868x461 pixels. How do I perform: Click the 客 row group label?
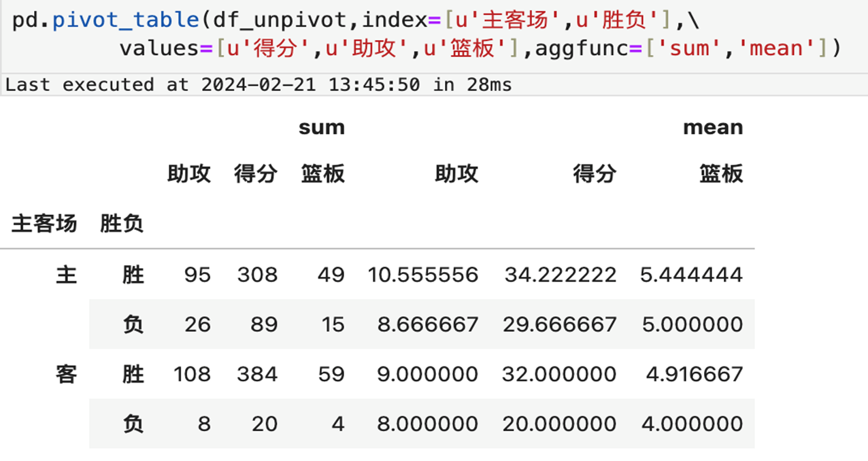pyautogui.click(x=66, y=374)
